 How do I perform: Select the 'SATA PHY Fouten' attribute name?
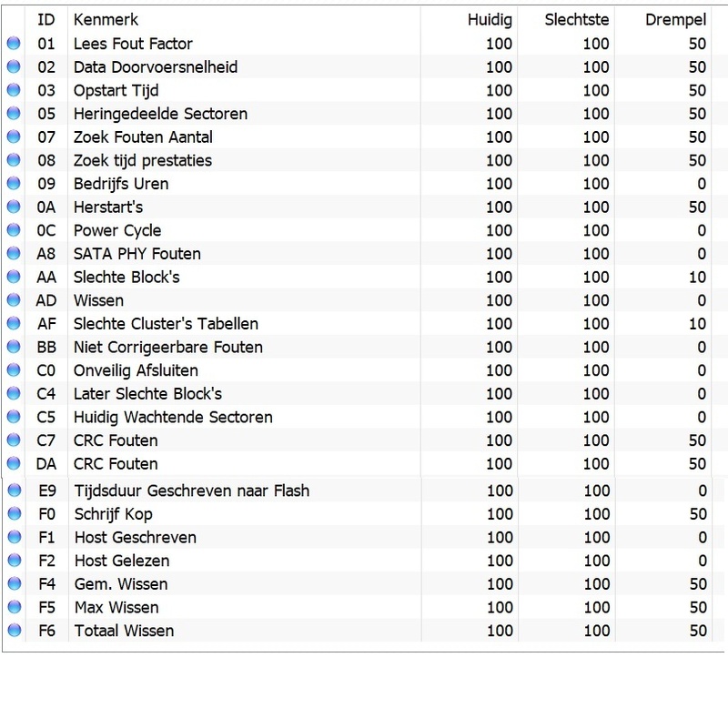click(x=137, y=254)
